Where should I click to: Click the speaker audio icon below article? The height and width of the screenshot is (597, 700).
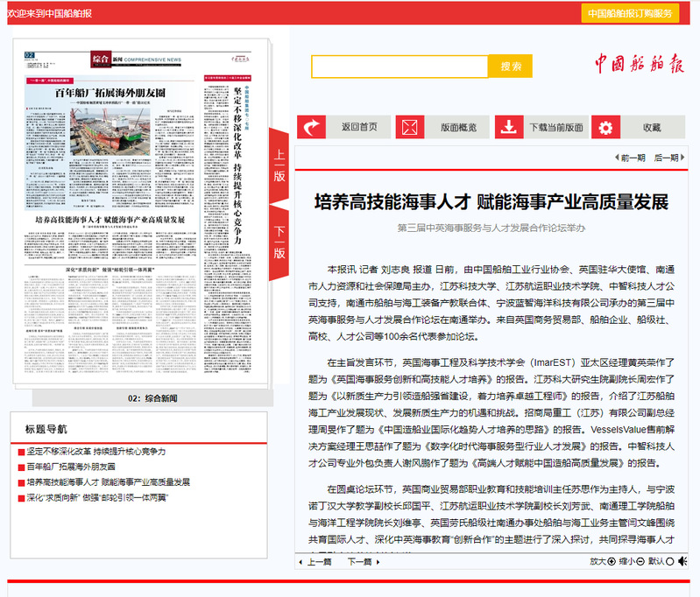(x=682, y=561)
